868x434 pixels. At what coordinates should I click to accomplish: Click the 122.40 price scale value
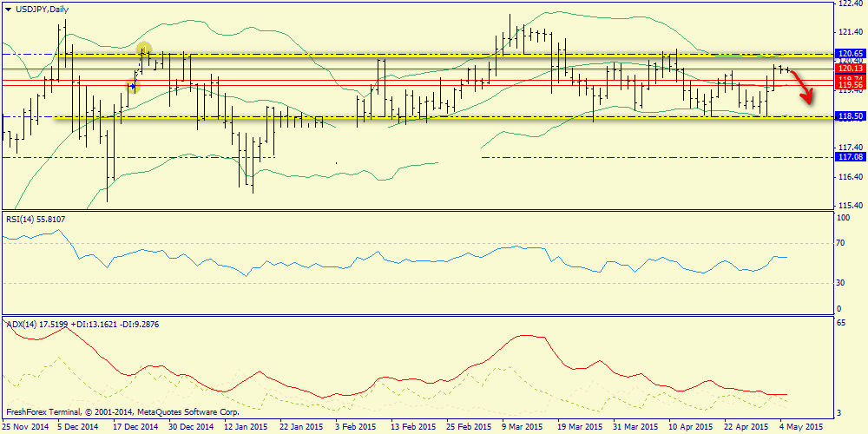848,3
